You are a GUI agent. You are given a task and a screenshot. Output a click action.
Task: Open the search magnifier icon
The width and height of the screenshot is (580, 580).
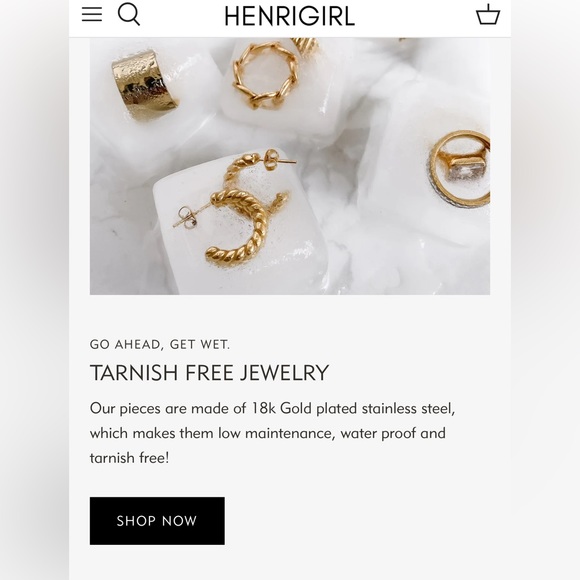pyautogui.click(x=128, y=14)
